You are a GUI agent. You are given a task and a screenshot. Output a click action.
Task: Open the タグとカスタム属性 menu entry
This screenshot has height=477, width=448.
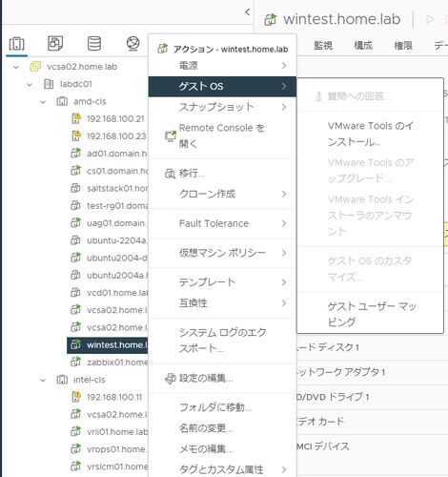pyautogui.click(x=222, y=469)
